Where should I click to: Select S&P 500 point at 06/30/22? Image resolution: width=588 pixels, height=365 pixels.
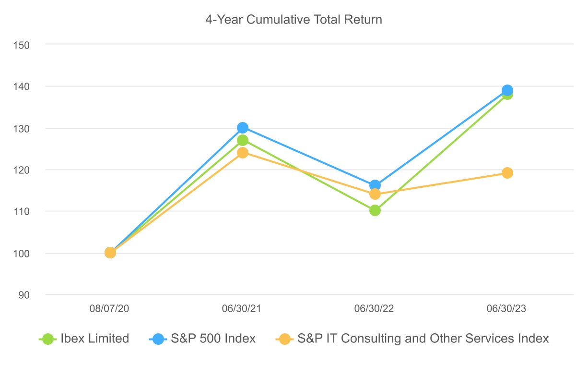[375, 185]
